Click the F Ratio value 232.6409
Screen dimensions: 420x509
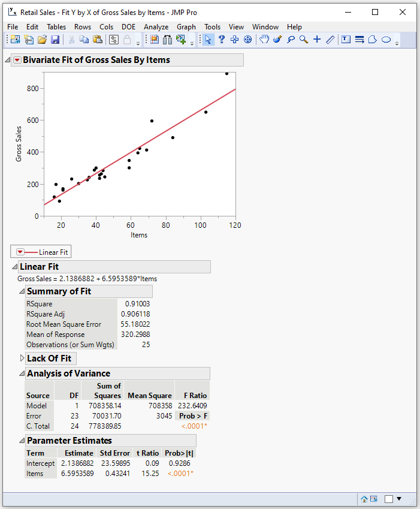[x=192, y=406]
